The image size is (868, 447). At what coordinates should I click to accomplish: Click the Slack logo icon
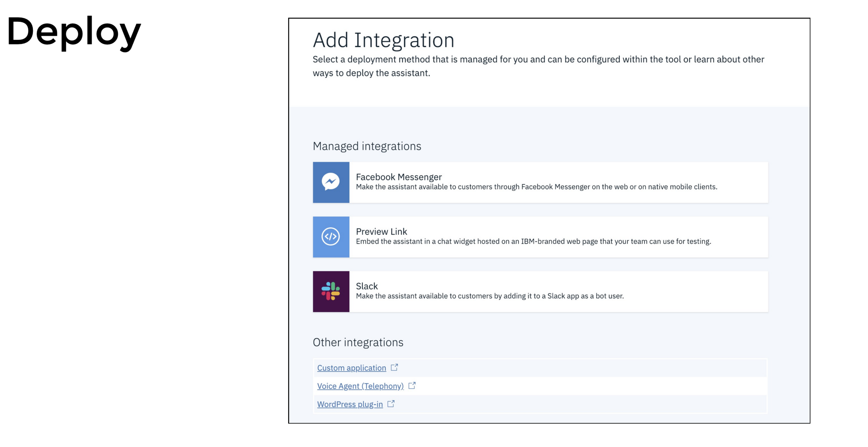click(x=331, y=291)
